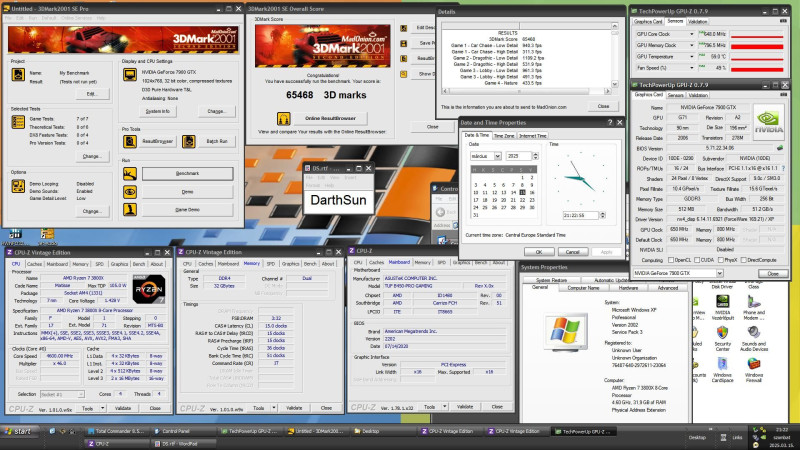Click Cancel in Date and Time Properties
The height and width of the screenshot is (450, 800).
(x=572, y=252)
